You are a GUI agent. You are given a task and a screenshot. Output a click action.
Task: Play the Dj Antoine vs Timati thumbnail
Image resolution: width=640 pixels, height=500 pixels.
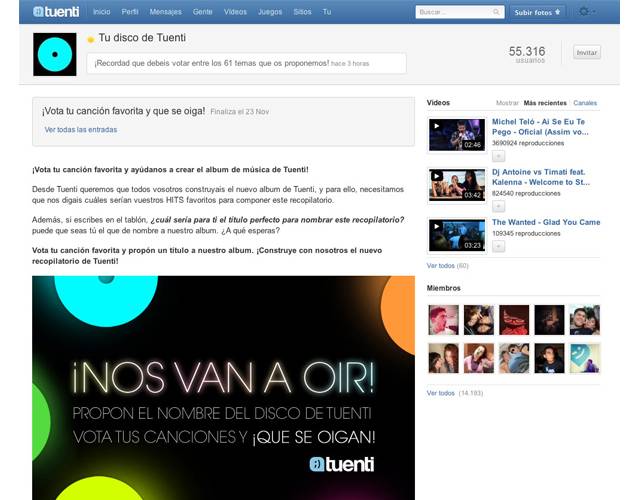click(x=457, y=185)
